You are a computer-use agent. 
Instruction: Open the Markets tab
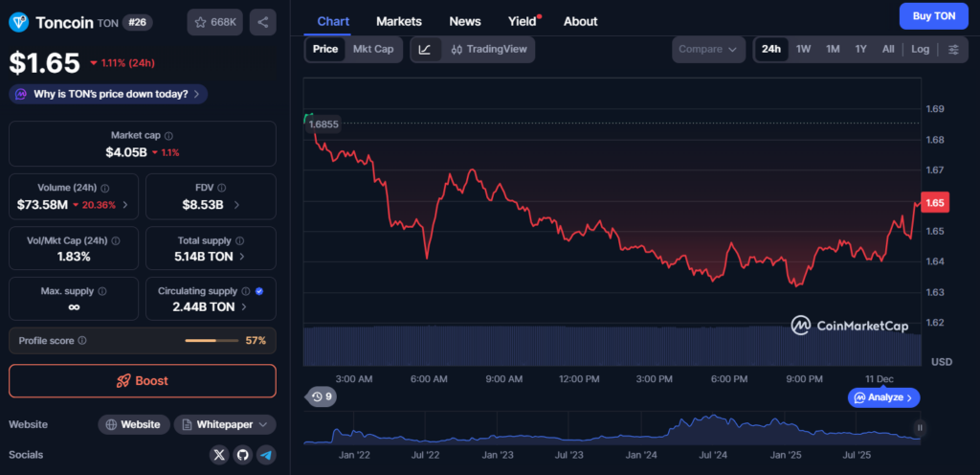(399, 21)
